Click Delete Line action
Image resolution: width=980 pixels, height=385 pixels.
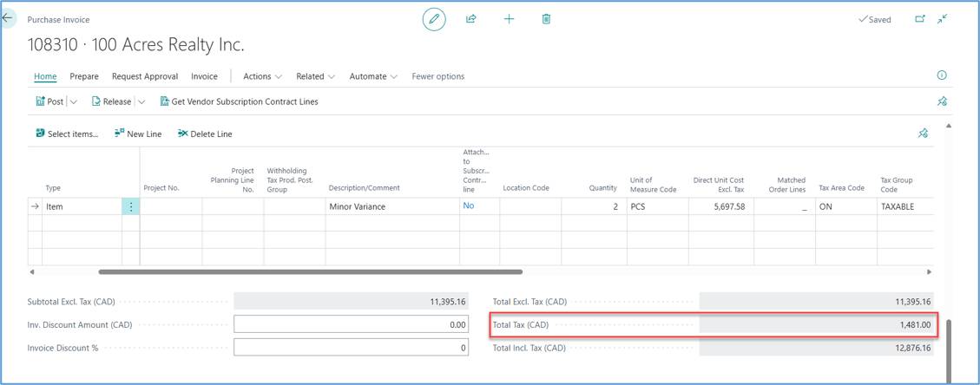[205, 134]
